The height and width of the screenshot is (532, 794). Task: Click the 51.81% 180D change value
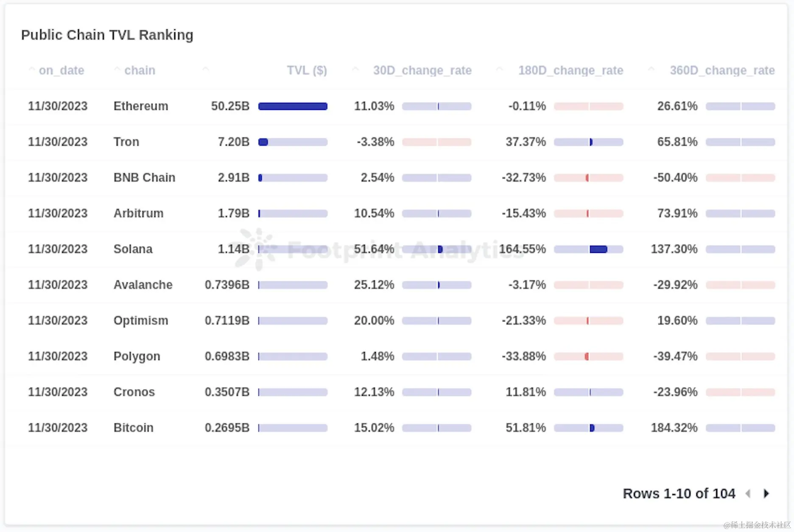tap(526, 428)
